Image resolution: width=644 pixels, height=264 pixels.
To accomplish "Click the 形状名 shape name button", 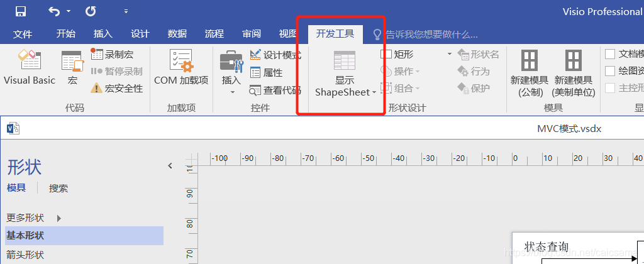I will click(x=479, y=54).
